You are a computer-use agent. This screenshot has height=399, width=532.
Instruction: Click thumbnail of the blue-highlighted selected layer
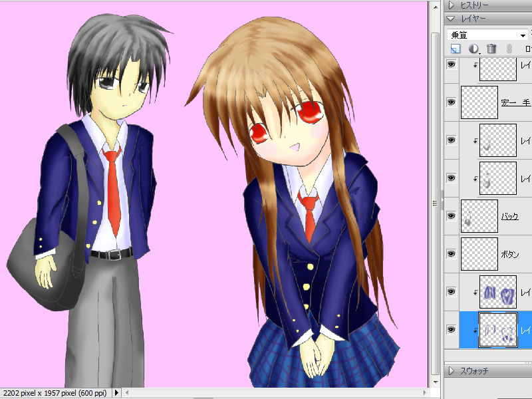[x=497, y=330]
